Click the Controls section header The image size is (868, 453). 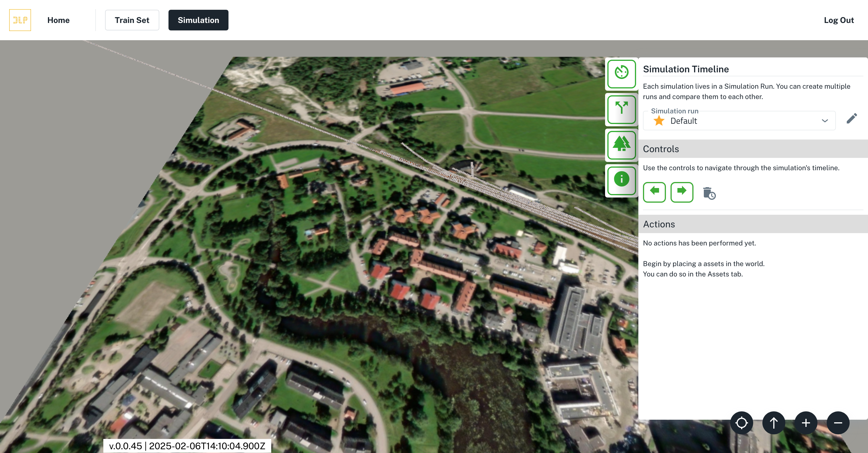pyautogui.click(x=753, y=149)
